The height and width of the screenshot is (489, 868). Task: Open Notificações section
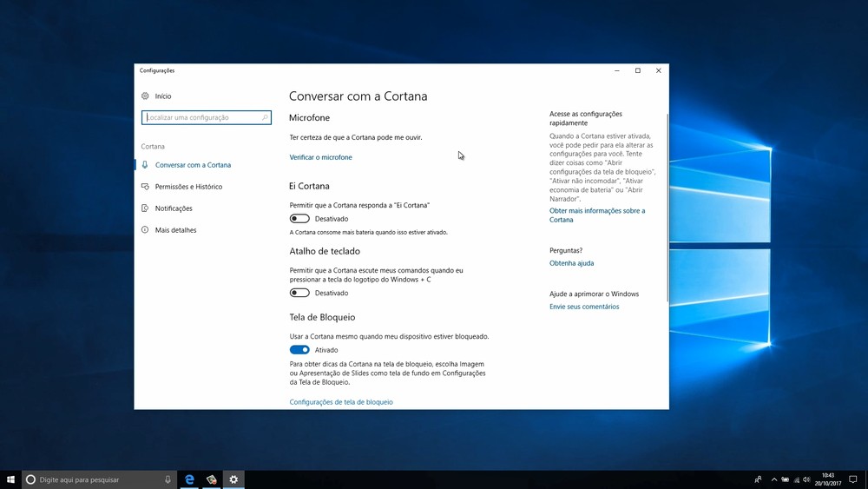point(174,208)
